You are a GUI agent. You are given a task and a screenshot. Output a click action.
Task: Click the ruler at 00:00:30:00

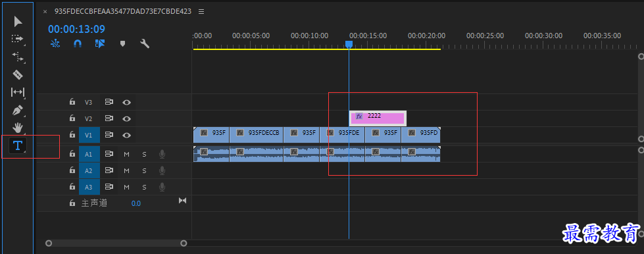[544, 36]
